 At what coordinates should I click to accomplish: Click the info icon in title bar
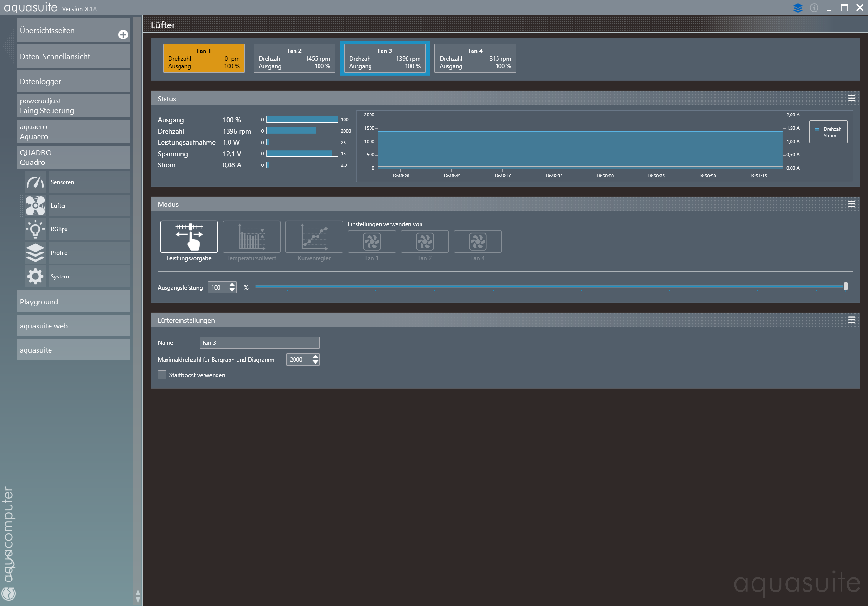(814, 8)
